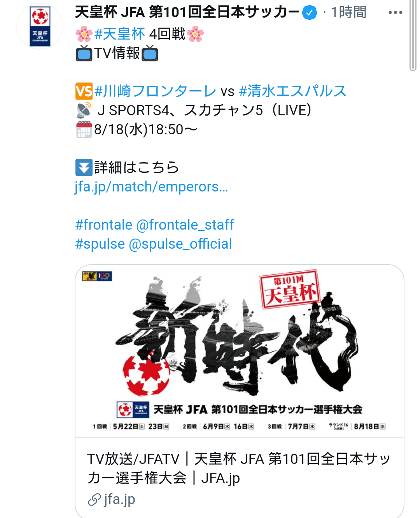
Task: Open the #清水エスパルス hashtag
Action: click(x=292, y=91)
